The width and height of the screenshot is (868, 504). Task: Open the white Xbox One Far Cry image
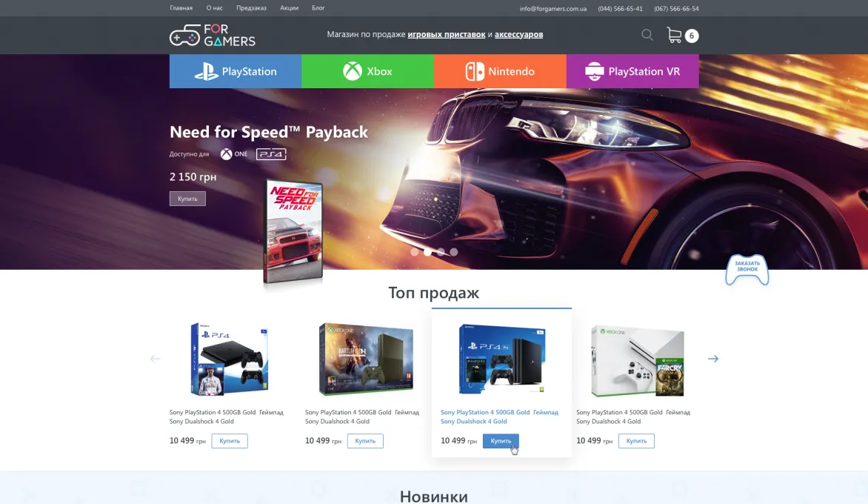tap(638, 361)
